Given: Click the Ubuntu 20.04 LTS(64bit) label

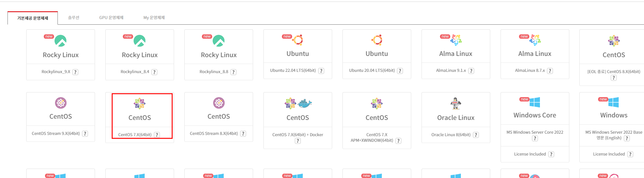Looking at the screenshot, I should point(372,71).
